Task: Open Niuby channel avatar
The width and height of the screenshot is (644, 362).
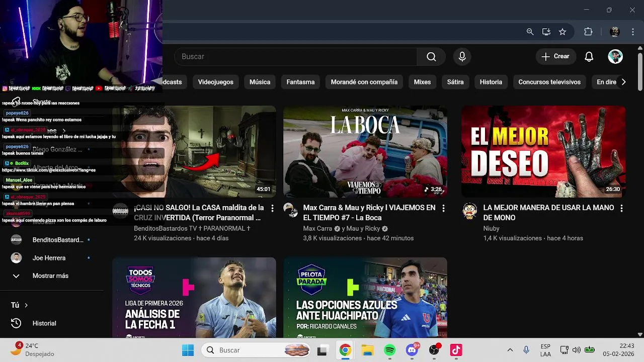Action: [x=470, y=211]
